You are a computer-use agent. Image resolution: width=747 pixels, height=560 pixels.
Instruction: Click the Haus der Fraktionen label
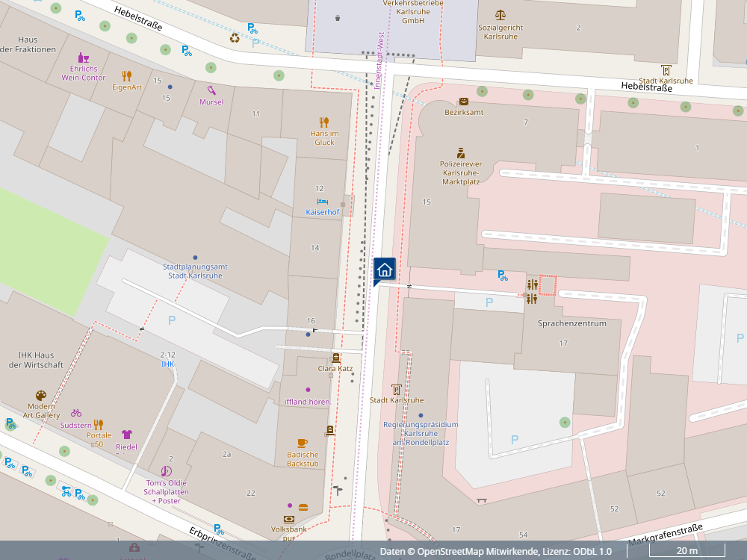[28, 44]
